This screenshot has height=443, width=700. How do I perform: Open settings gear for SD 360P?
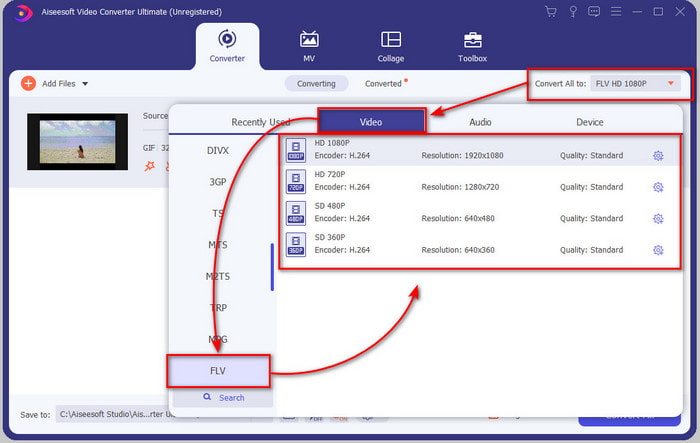point(658,250)
